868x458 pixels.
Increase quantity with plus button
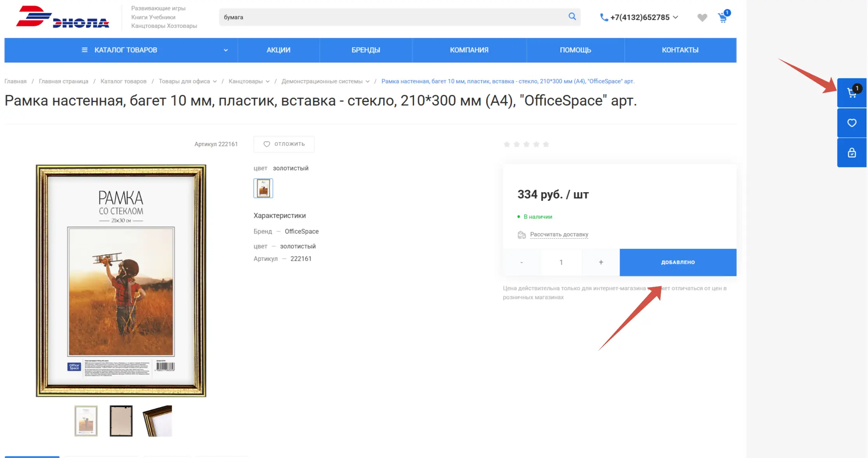click(x=601, y=262)
